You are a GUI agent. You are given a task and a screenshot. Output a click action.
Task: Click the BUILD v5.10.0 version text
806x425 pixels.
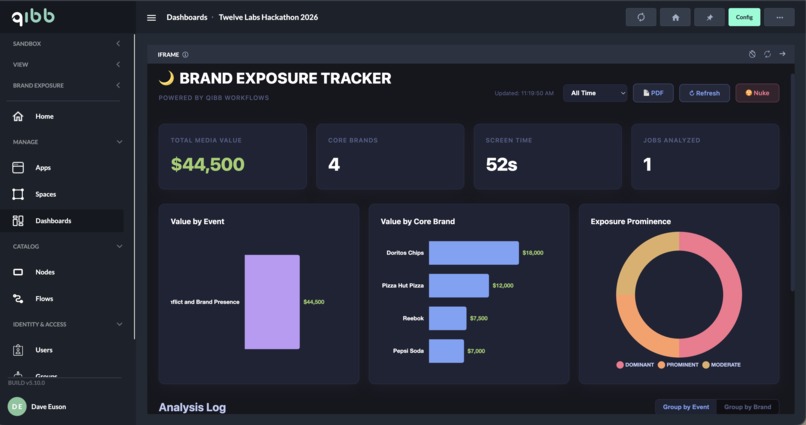tap(26, 383)
